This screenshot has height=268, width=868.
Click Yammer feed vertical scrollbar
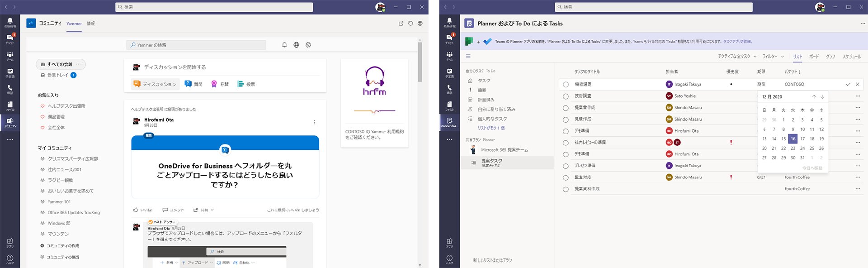pos(420,62)
